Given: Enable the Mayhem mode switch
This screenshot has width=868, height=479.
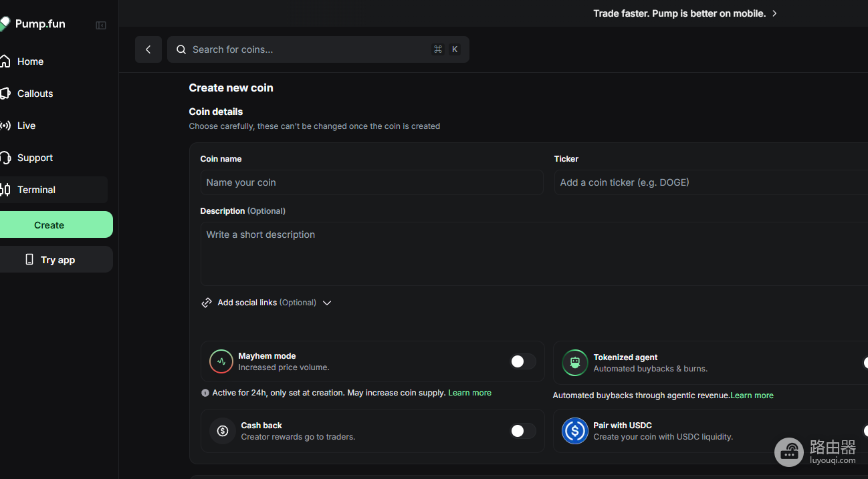Looking at the screenshot, I should tap(523, 361).
